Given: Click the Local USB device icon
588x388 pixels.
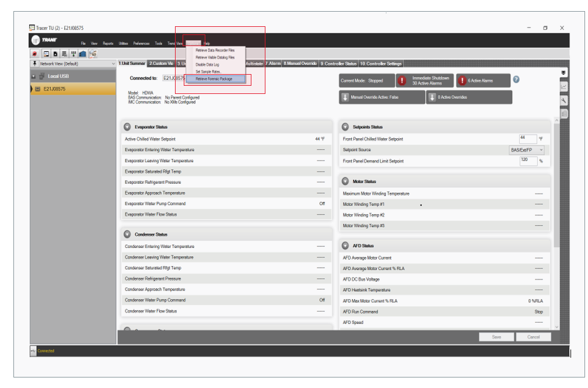Looking at the screenshot, I should click(x=42, y=76).
